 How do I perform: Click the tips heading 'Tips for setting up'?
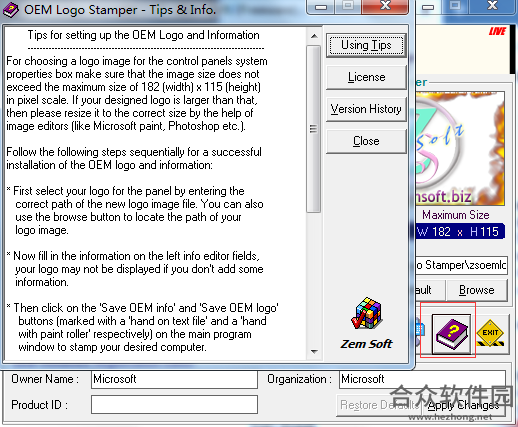[x=143, y=35]
